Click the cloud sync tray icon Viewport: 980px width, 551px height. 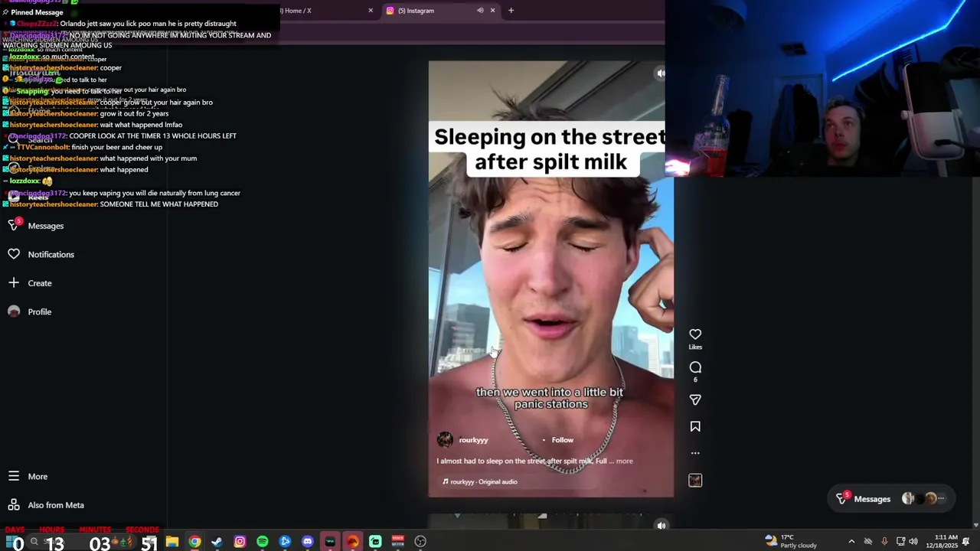click(868, 542)
